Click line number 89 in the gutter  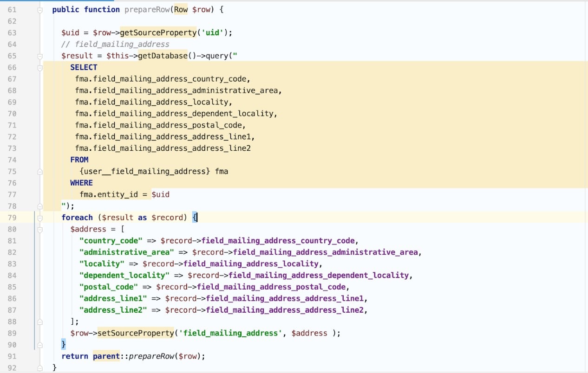(x=12, y=333)
